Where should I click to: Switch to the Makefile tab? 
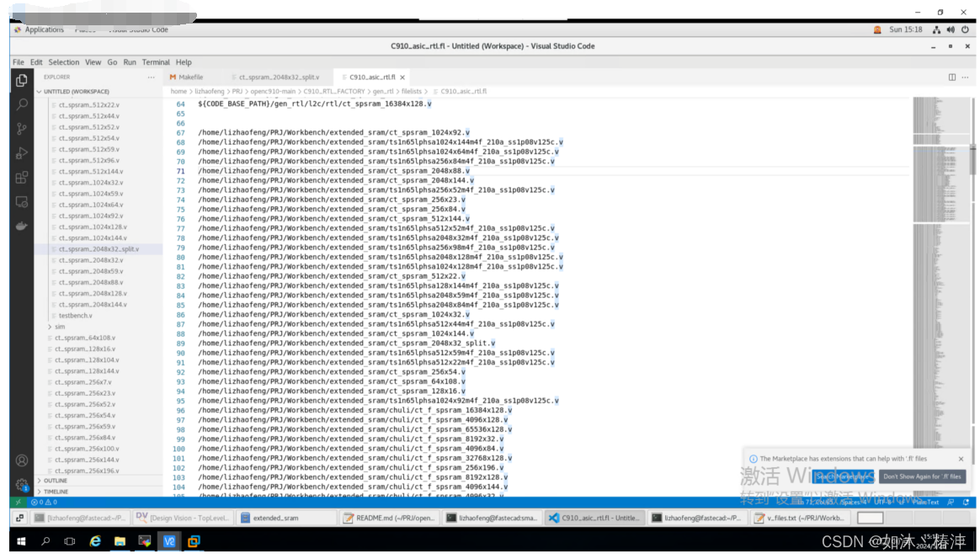point(189,76)
